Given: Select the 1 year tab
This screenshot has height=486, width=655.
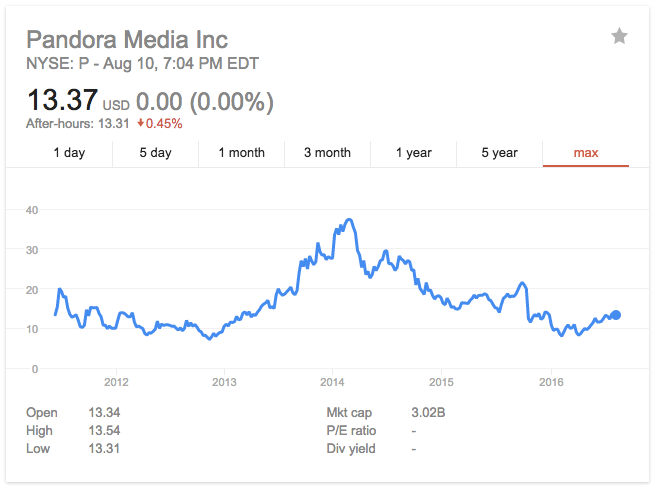Looking at the screenshot, I should [x=414, y=153].
